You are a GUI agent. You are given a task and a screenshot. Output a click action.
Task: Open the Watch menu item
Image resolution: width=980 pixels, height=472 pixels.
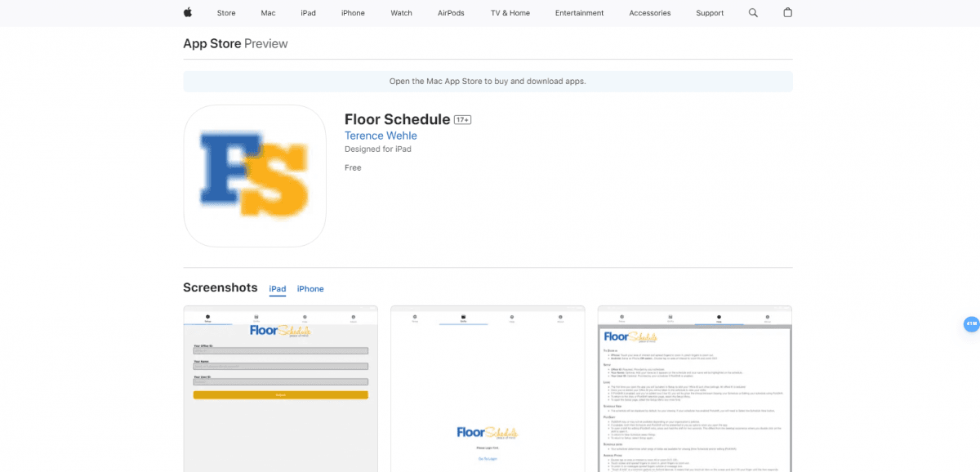(x=401, y=13)
